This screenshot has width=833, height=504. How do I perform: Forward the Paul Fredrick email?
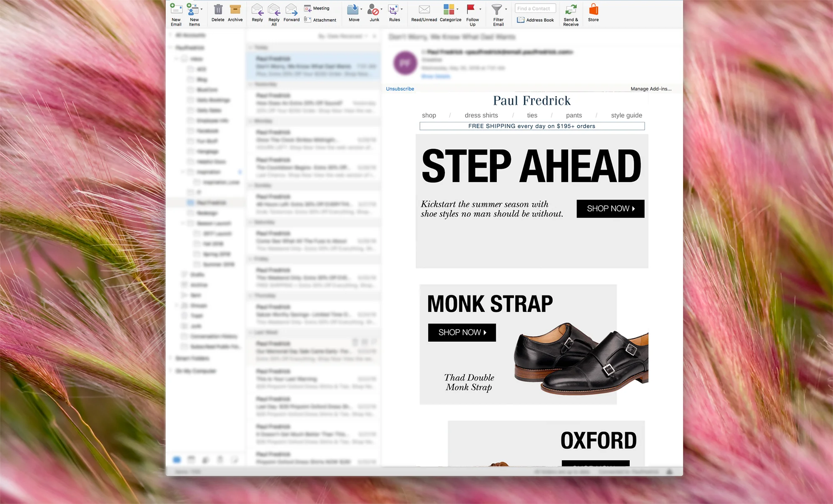tap(291, 13)
